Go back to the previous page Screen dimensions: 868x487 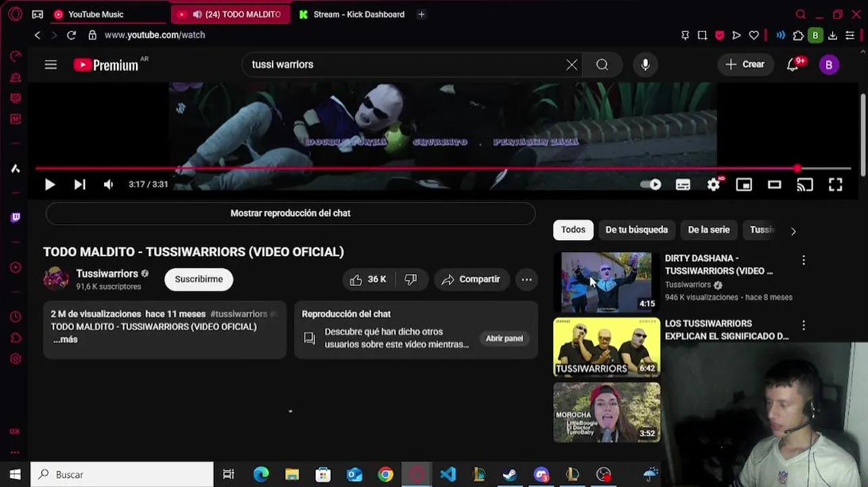click(38, 35)
